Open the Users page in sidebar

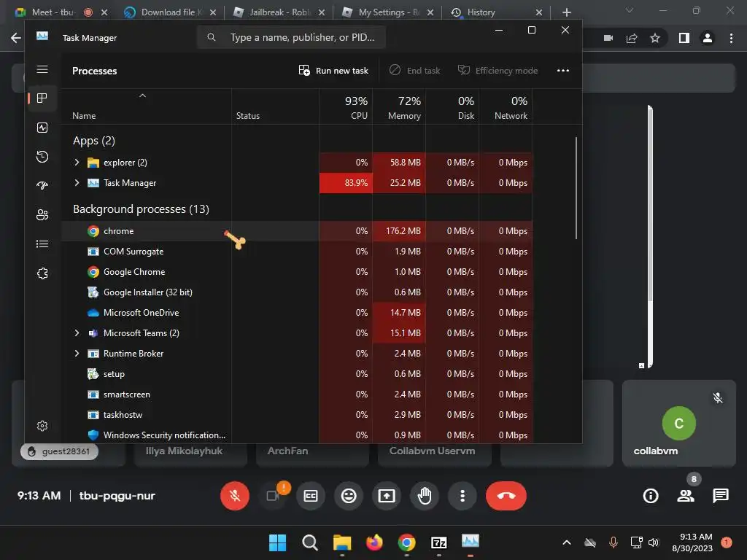pos(42,215)
